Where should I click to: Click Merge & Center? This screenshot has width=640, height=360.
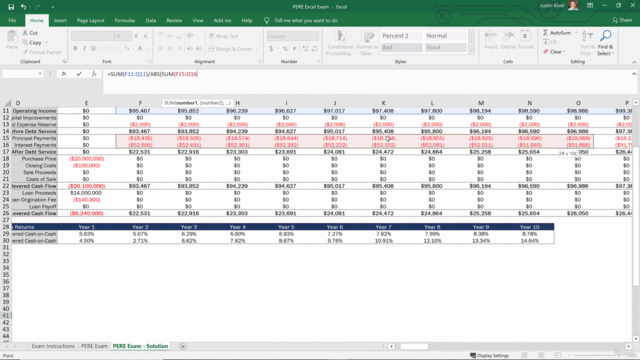pos(231,49)
